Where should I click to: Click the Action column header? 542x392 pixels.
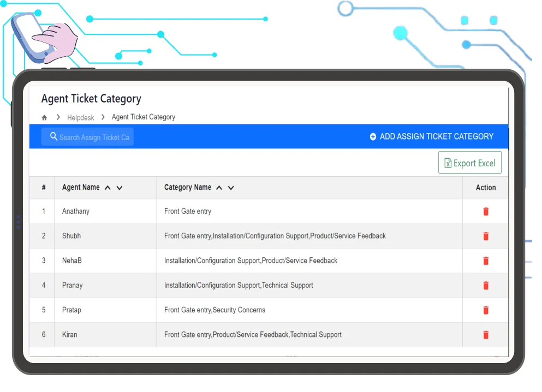click(485, 188)
